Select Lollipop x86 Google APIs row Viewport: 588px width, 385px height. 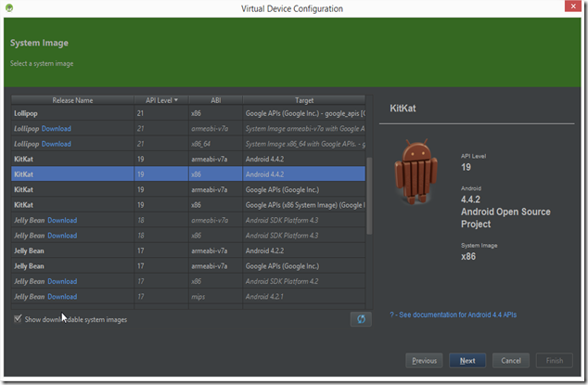coord(188,113)
